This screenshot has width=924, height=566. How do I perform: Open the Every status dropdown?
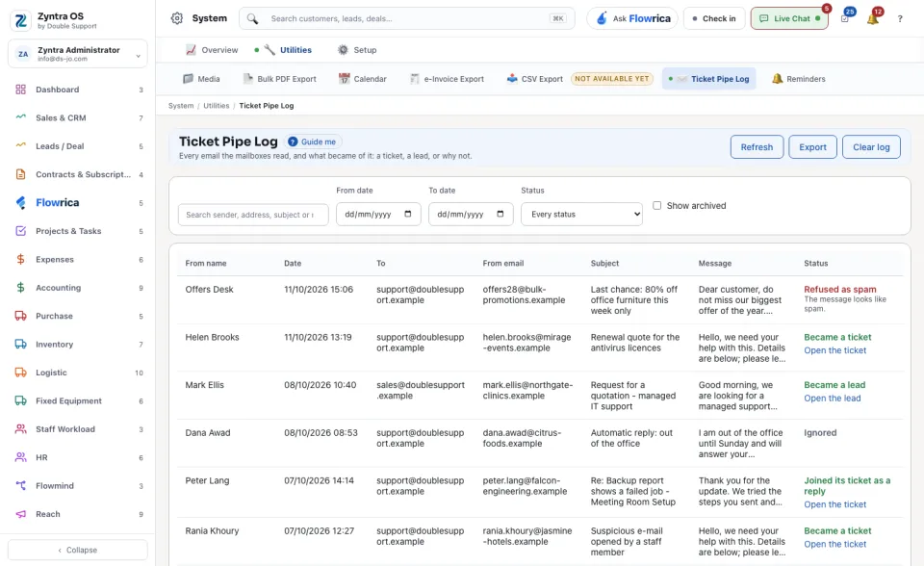coord(581,214)
